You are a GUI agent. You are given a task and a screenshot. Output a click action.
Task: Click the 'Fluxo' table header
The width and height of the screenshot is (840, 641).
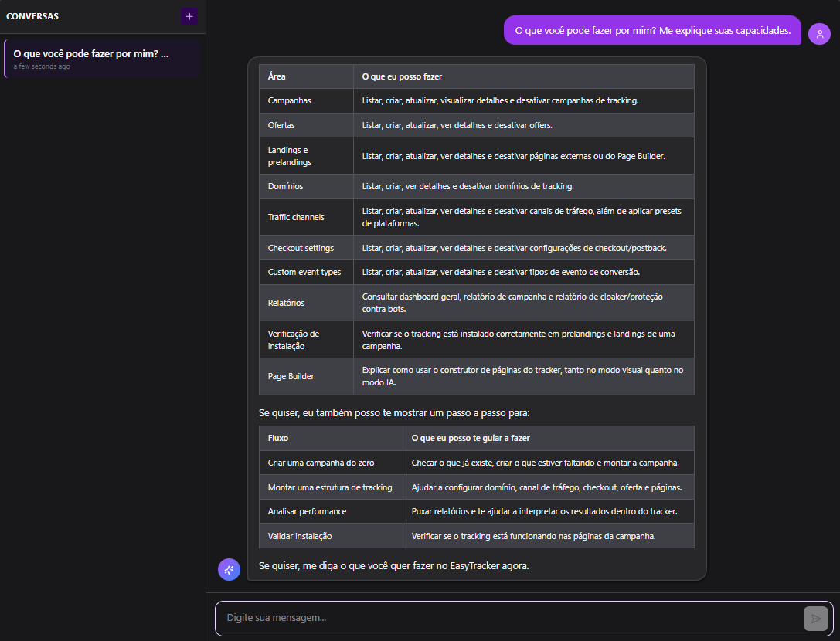[x=331, y=438]
